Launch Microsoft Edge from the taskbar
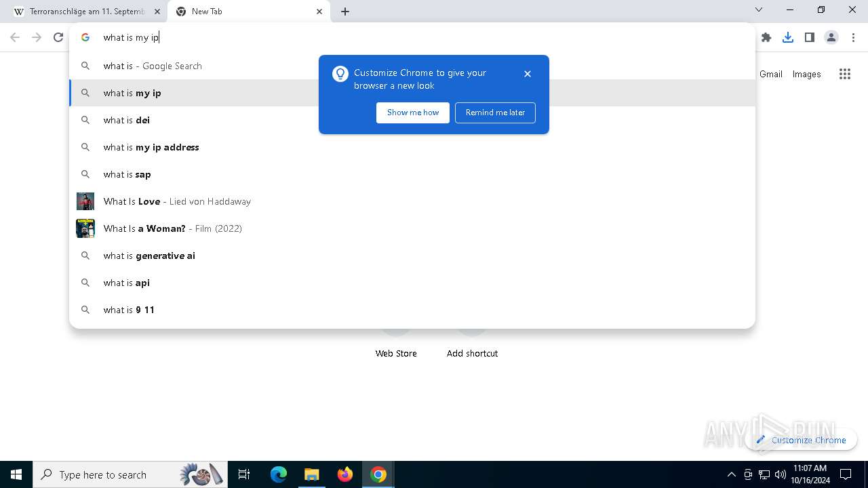 click(279, 474)
